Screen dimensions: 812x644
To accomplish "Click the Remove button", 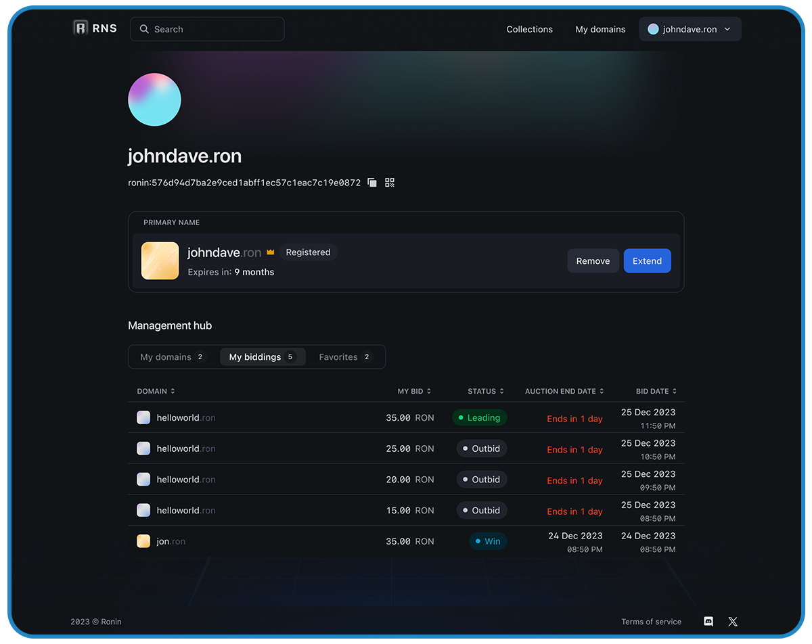I will coord(593,261).
